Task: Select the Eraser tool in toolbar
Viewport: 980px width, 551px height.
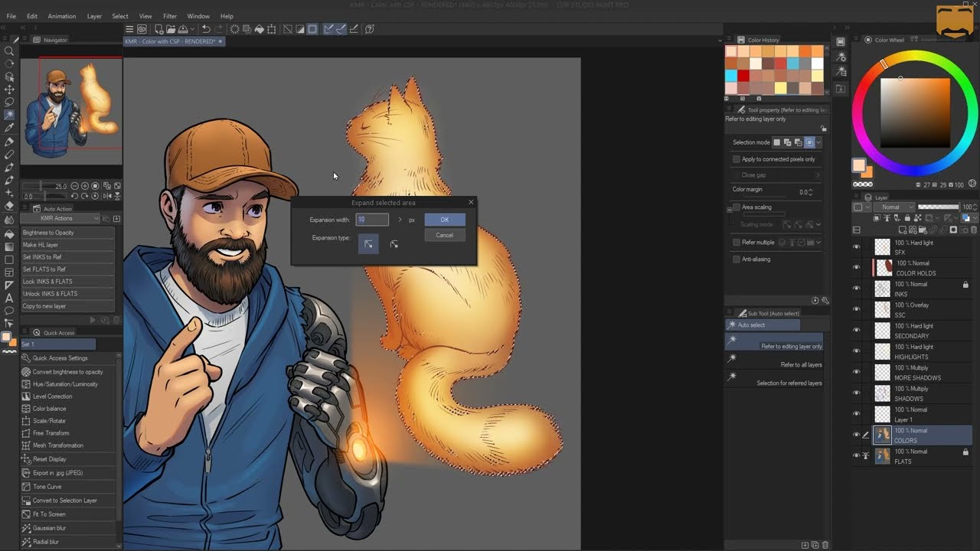Action: click(x=9, y=205)
